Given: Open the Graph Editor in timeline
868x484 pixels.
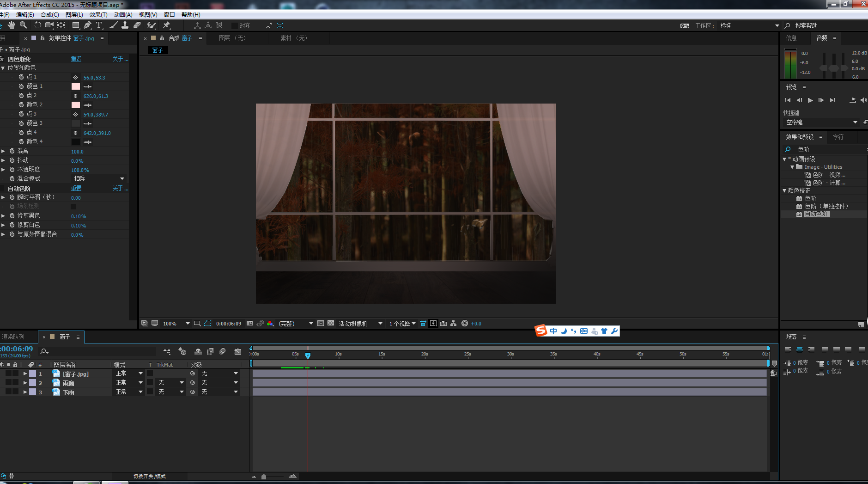Looking at the screenshot, I should (238, 352).
